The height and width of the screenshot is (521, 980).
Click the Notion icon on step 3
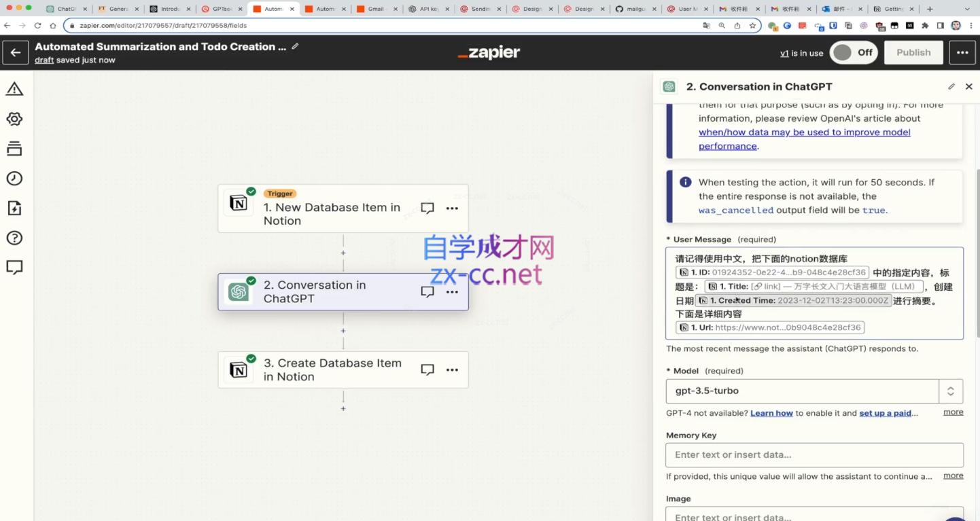(x=239, y=370)
